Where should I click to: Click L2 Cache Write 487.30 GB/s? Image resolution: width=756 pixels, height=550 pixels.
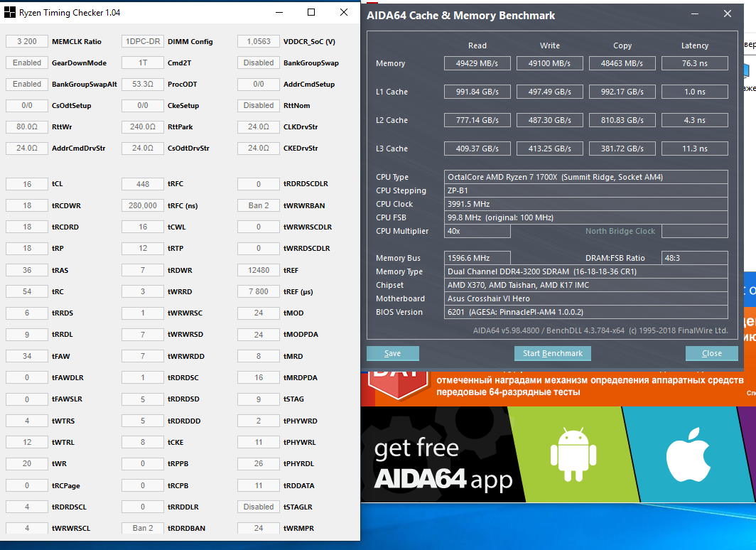click(550, 120)
